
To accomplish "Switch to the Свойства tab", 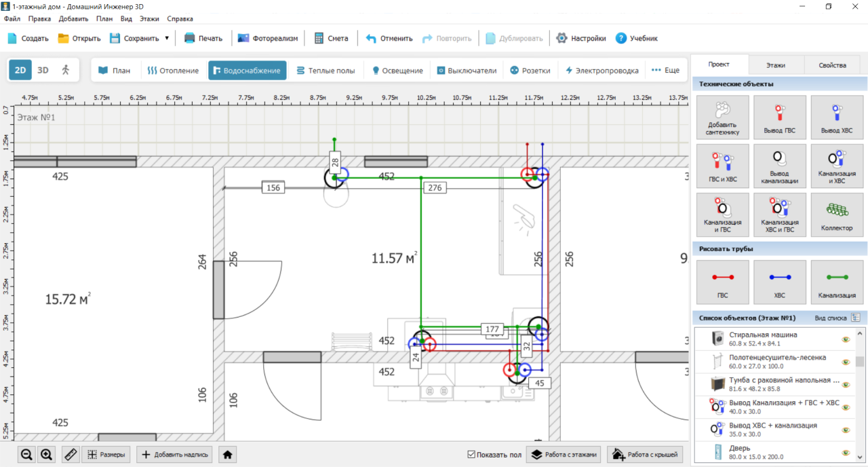I will click(x=832, y=65).
